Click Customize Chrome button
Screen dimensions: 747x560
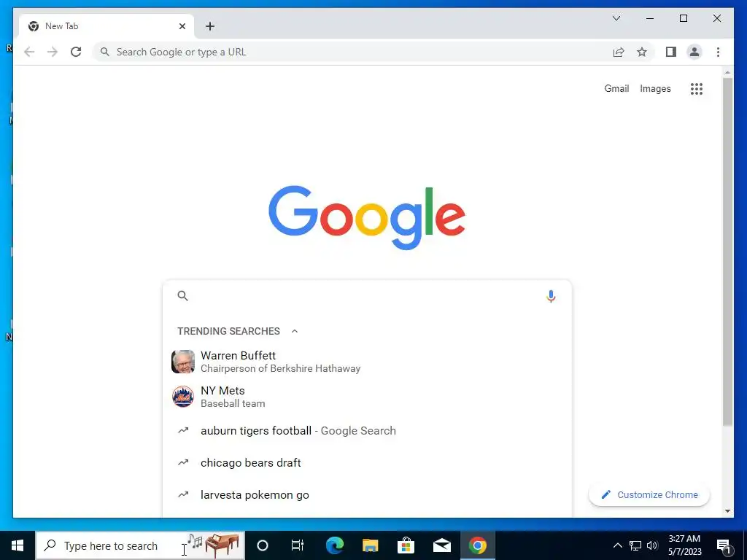649,495
